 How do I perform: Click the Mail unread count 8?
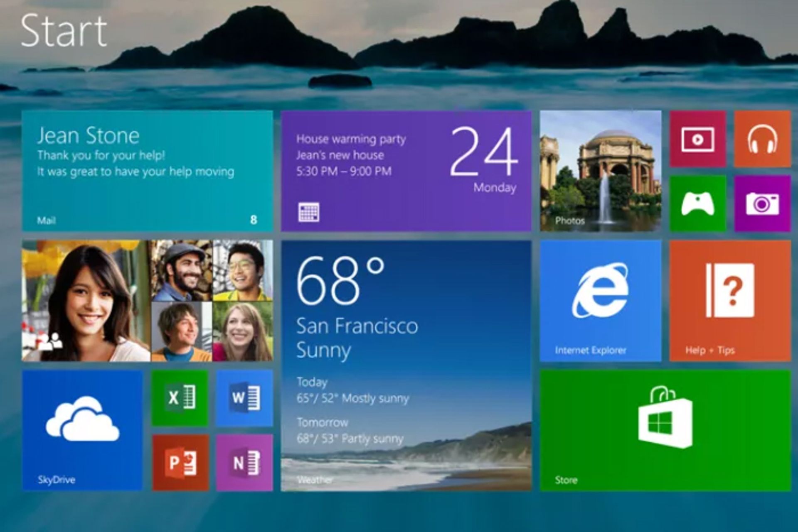tap(254, 220)
